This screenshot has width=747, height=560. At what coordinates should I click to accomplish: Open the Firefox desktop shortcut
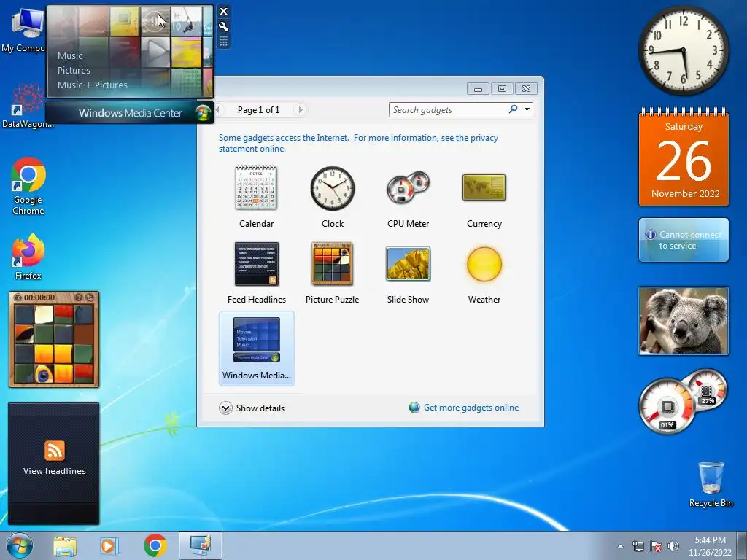pyautogui.click(x=28, y=256)
